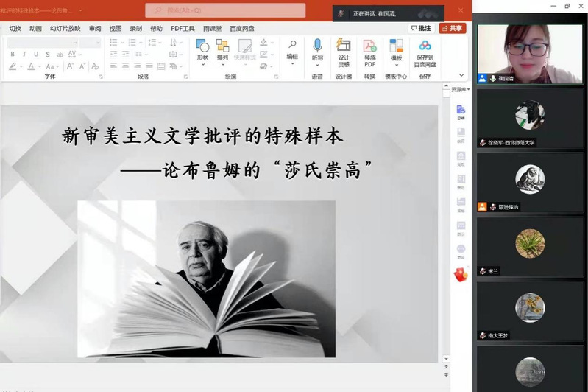This screenshot has height=392, width=588.
Task: Open the 幻灯片放映 ribbon tab
Action: (65, 28)
